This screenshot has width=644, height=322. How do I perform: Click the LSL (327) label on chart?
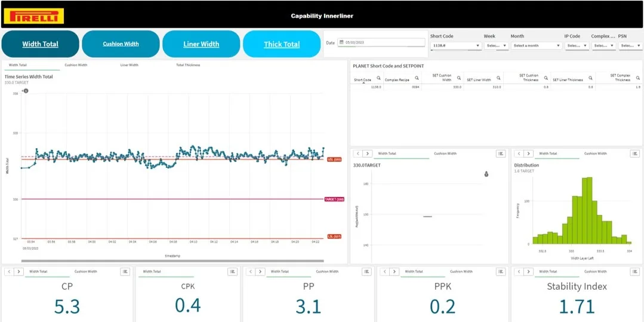click(334, 237)
